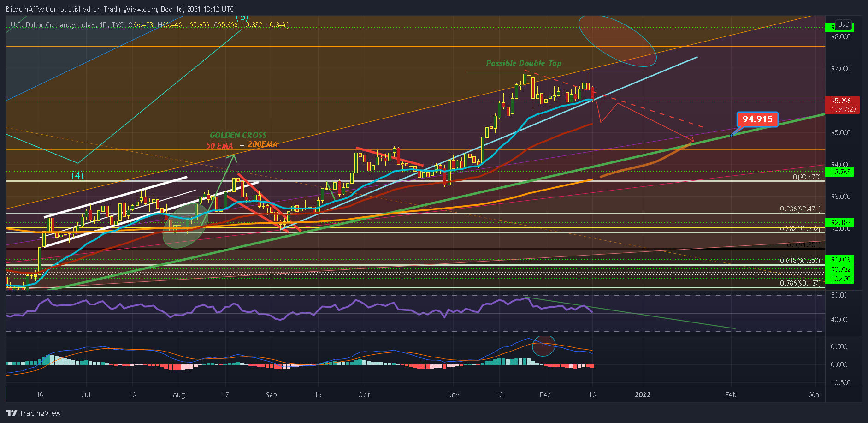
Task: Click the 'Feb' date on time axis
Action: pyautogui.click(x=731, y=395)
